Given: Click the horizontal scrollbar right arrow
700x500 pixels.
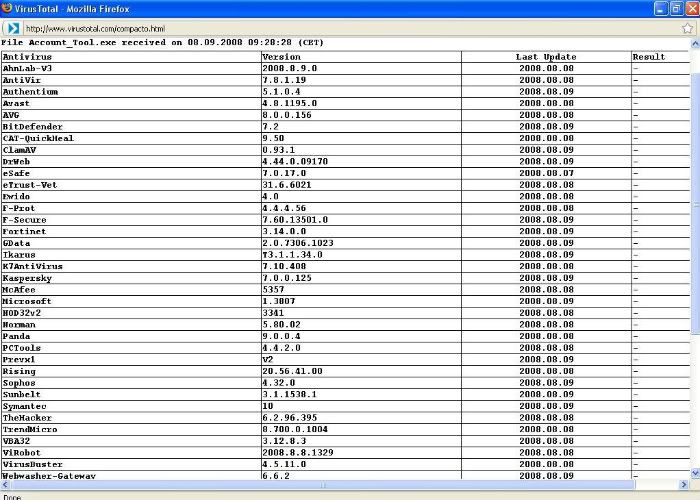Looking at the screenshot, I should tap(683, 484).
